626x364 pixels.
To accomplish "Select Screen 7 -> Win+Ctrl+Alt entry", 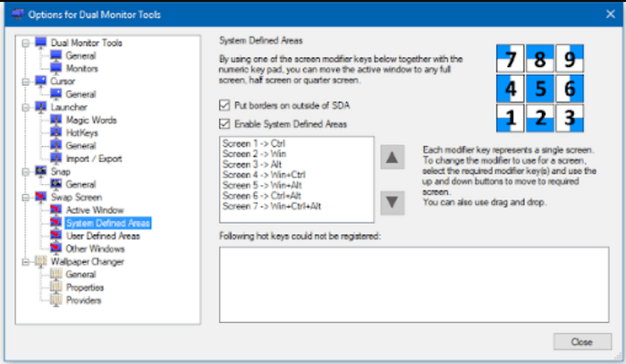I will click(272, 206).
